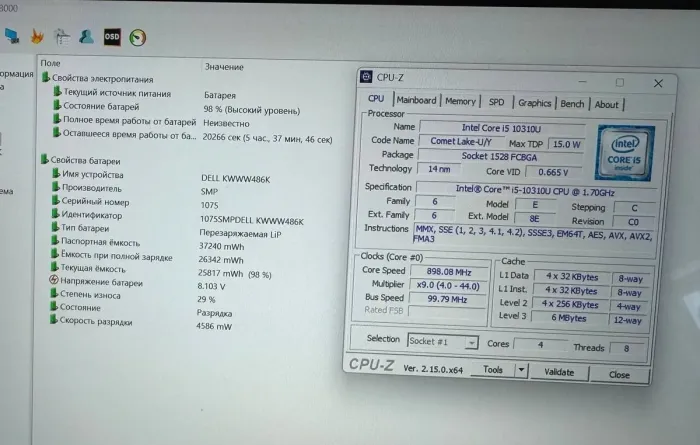
Task: Click the Intel Core i5 logo in CPU-Z
Action: click(x=625, y=153)
